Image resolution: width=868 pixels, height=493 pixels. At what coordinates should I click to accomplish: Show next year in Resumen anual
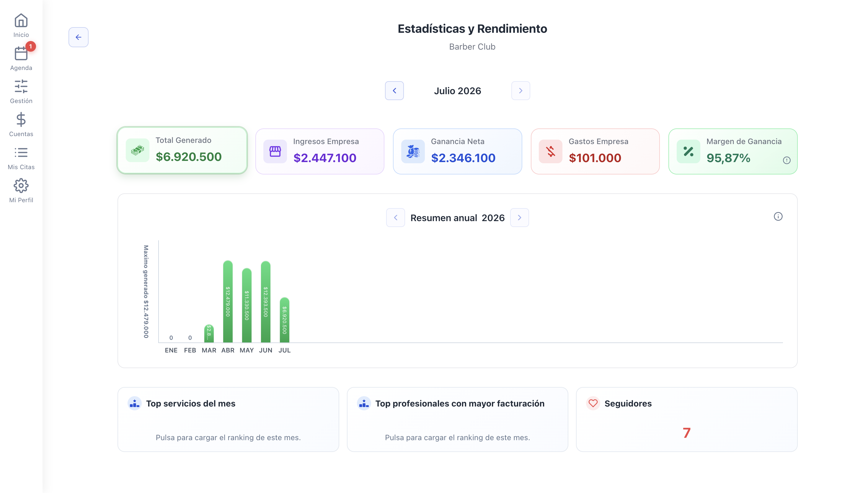(x=519, y=218)
